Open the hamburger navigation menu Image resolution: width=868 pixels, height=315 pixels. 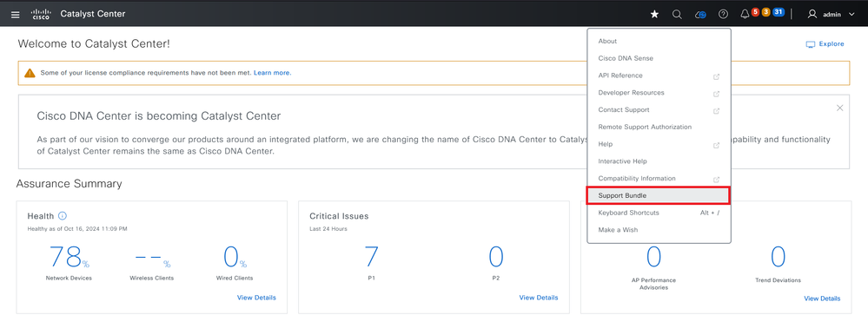pyautogui.click(x=16, y=15)
